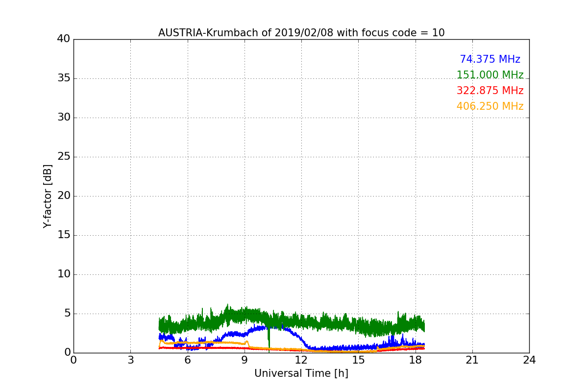Select the 322.875 MHz legend label
Viewport: 588px width, 392px height.
click(490, 91)
